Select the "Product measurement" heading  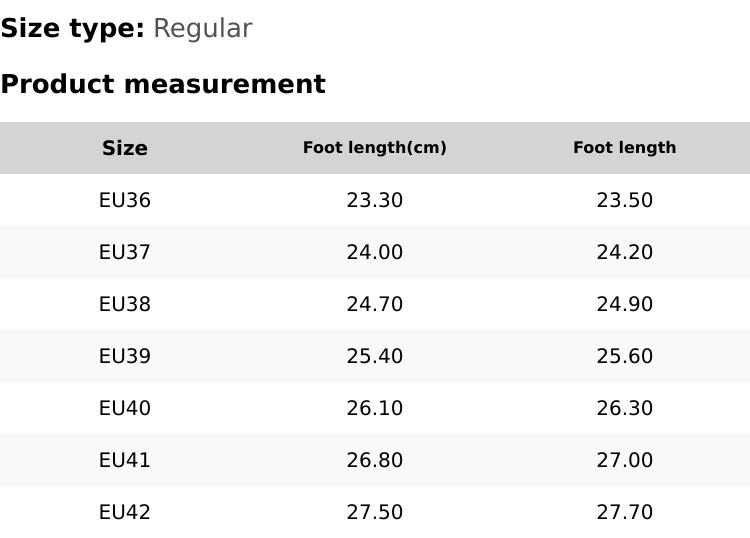(163, 84)
